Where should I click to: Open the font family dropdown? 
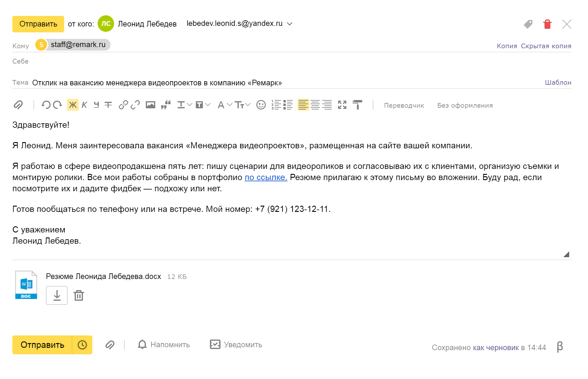225,105
